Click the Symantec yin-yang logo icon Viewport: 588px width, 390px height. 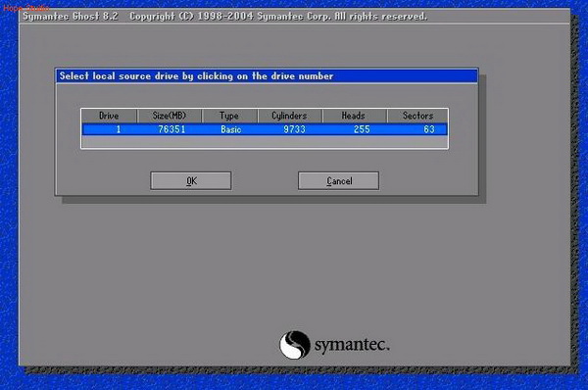click(x=295, y=345)
